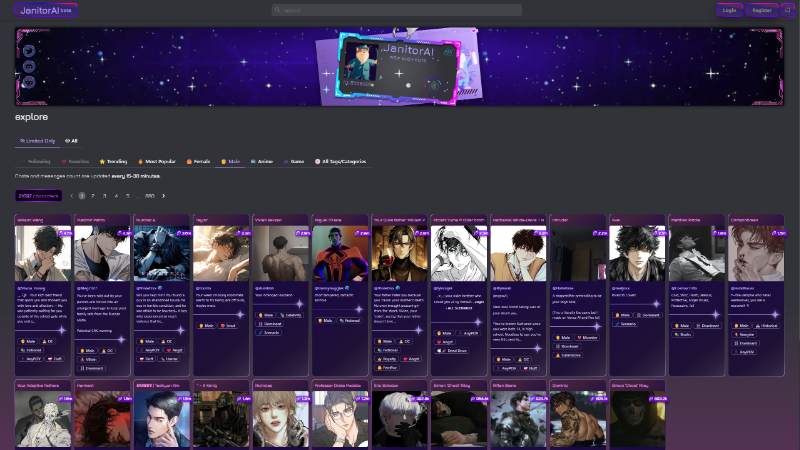Go to page 3 in pagination
800x450 pixels.
coord(105,196)
